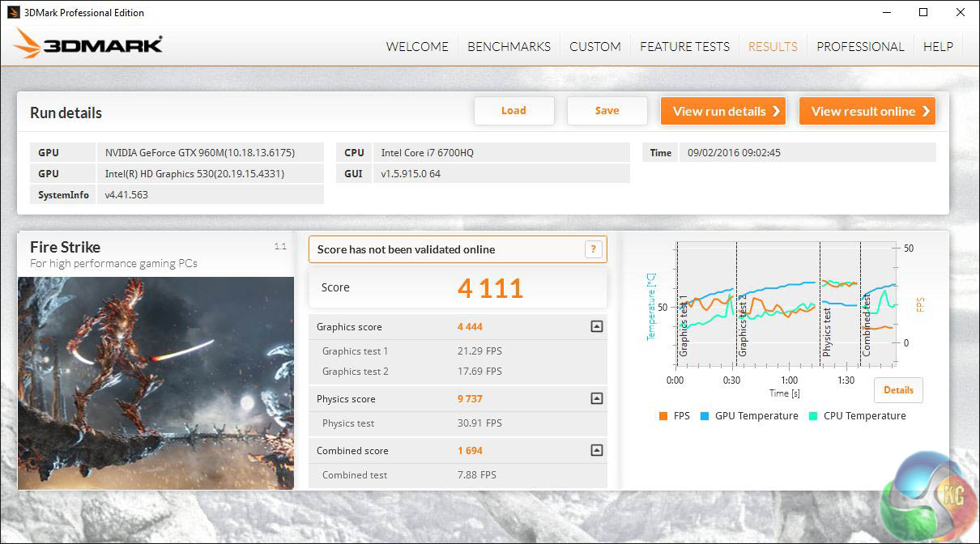This screenshot has width=980, height=544.
Task: Click the help question mark icon
Action: (x=594, y=249)
